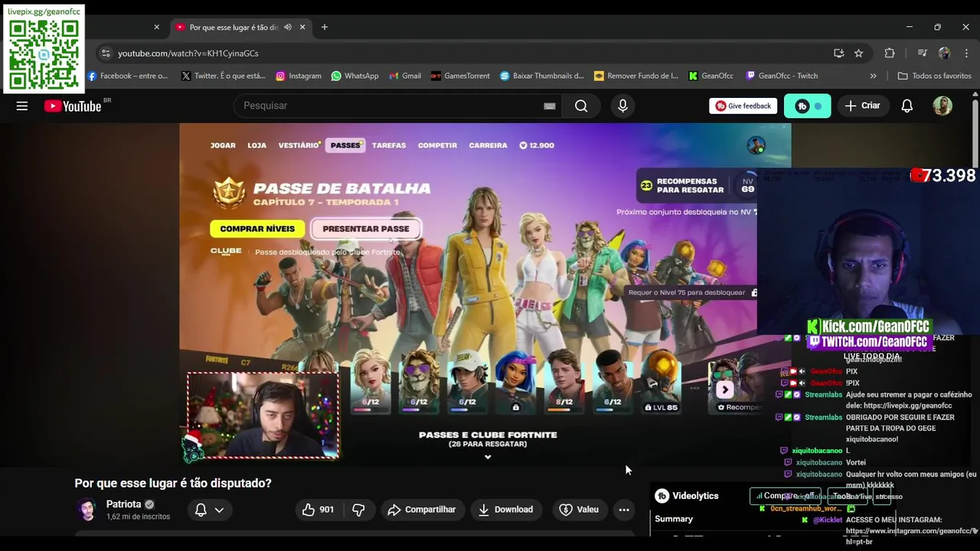This screenshot has width=980, height=551.
Task: Select the Videolytics Summary section
Action: coord(674,519)
